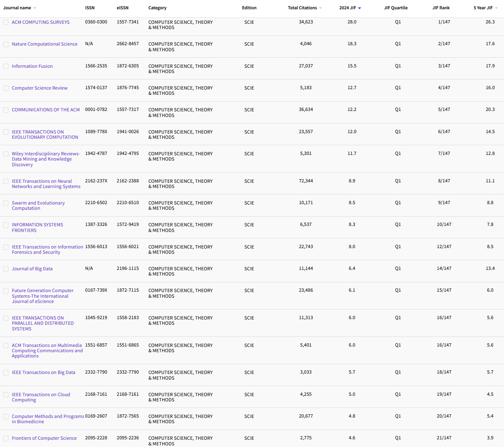This screenshot has width=504, height=447.
Task: Click the Edition column header
Action: (x=249, y=7)
